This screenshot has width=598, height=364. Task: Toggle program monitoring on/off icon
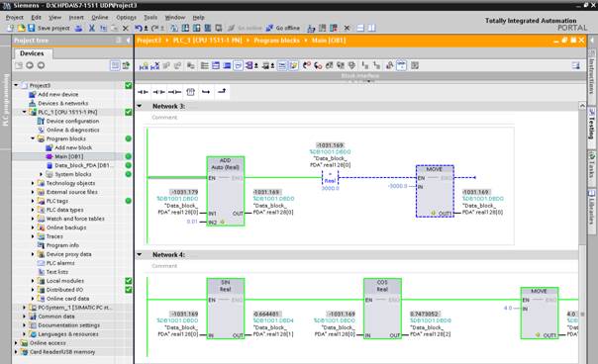coord(401,65)
